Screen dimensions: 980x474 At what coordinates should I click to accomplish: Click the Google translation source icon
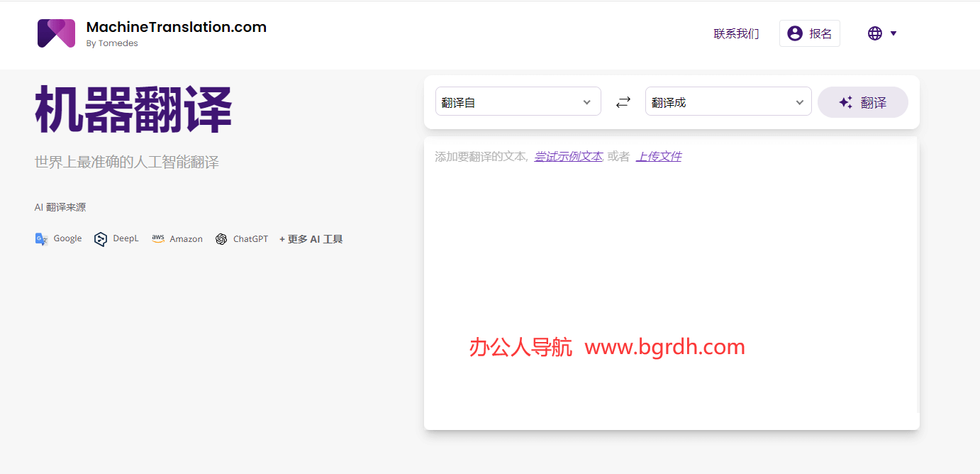click(41, 238)
